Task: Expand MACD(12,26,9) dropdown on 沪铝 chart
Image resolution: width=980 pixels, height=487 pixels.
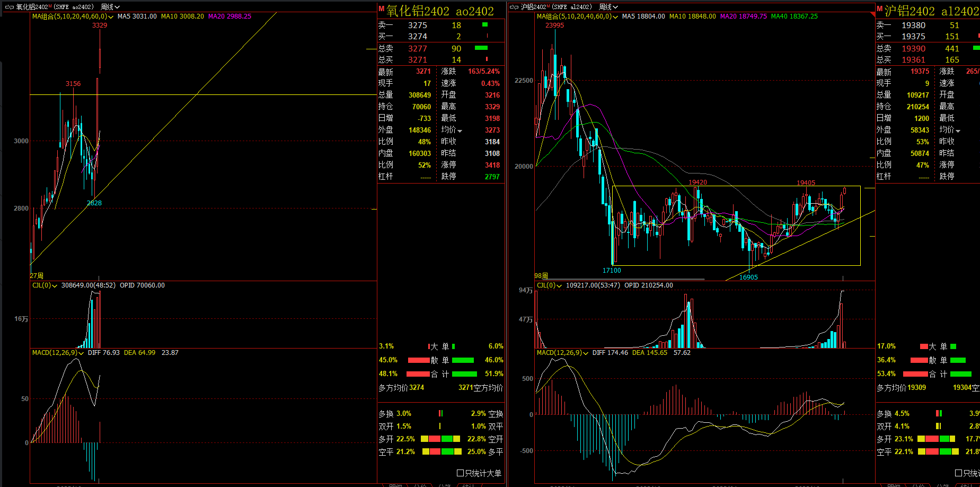Action: pos(585,353)
